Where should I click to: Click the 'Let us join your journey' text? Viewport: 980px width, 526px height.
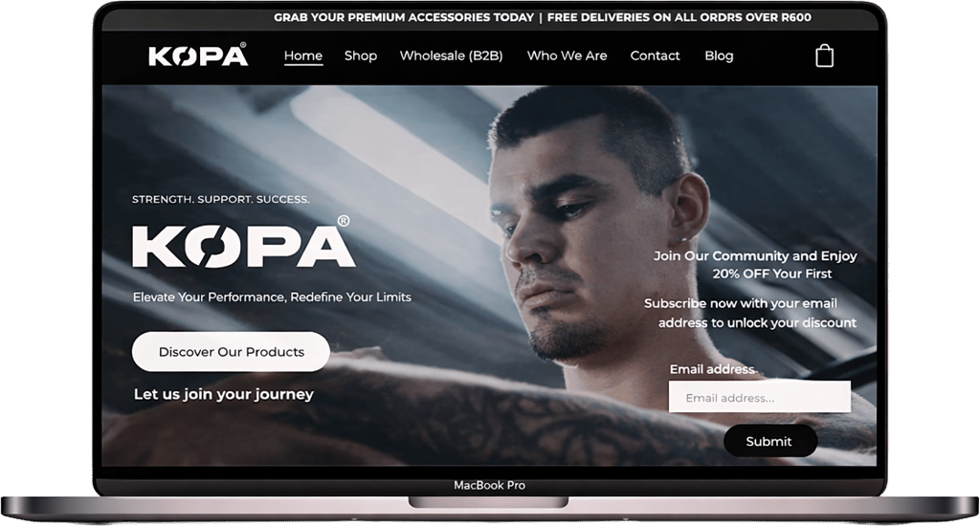click(224, 394)
